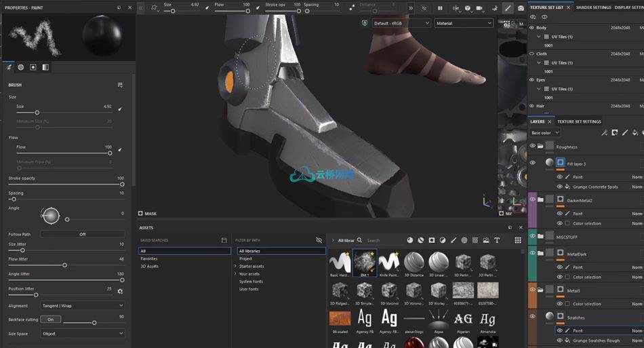
Task: Filter assets by fonts T icon
Action: 497,240
